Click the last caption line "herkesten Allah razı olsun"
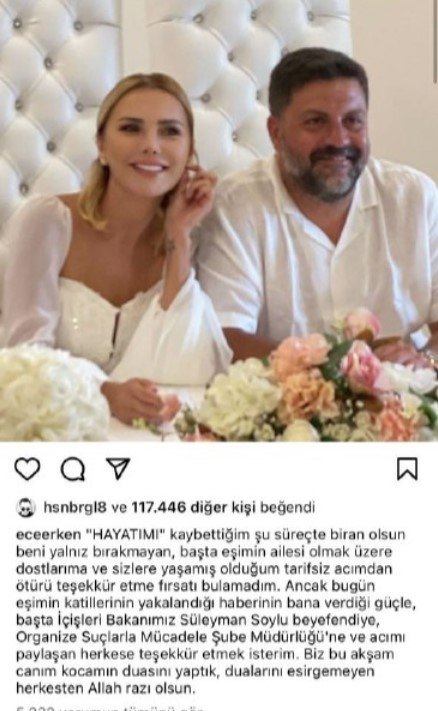The image size is (438, 711). [x=105, y=688]
